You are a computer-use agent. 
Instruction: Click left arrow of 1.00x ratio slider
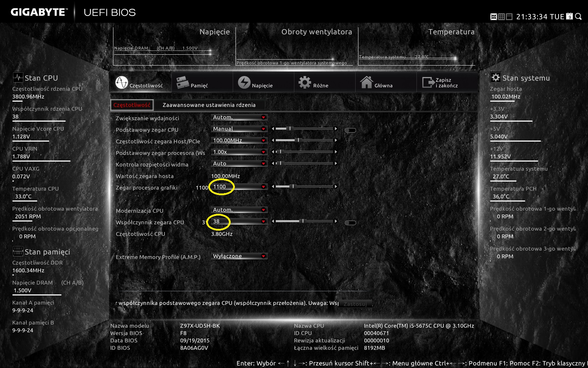coord(273,152)
